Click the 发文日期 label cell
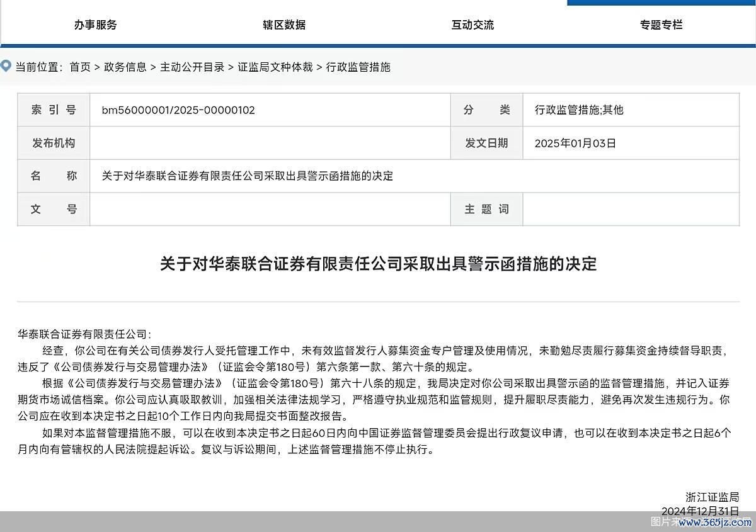 [x=487, y=143]
